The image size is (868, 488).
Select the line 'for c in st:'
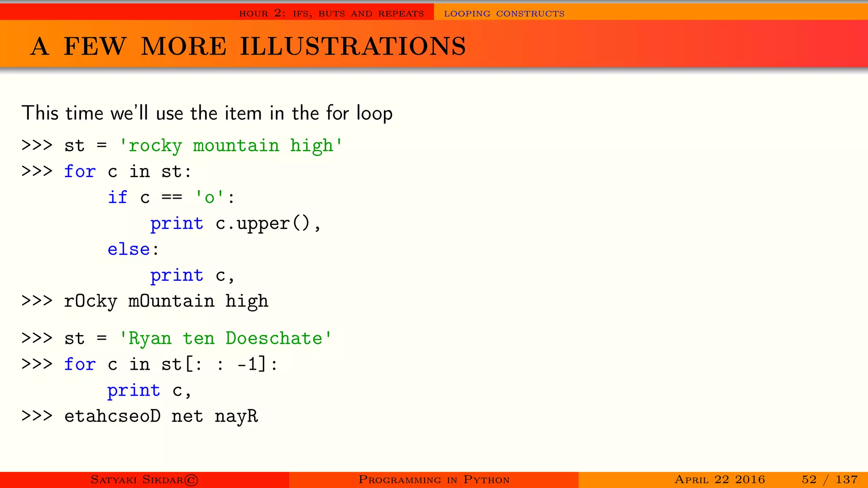point(107,172)
